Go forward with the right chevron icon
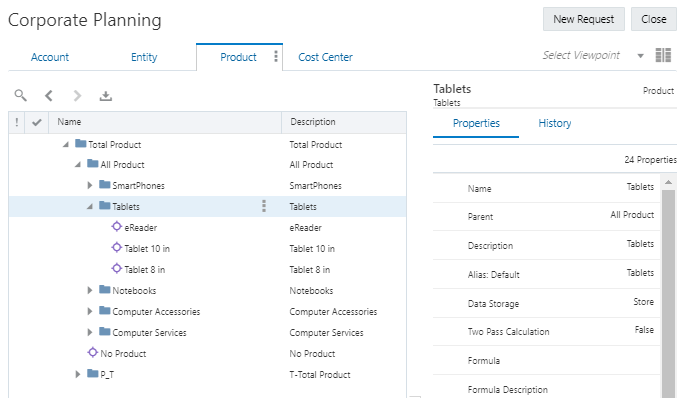683x398 pixels. click(x=77, y=95)
